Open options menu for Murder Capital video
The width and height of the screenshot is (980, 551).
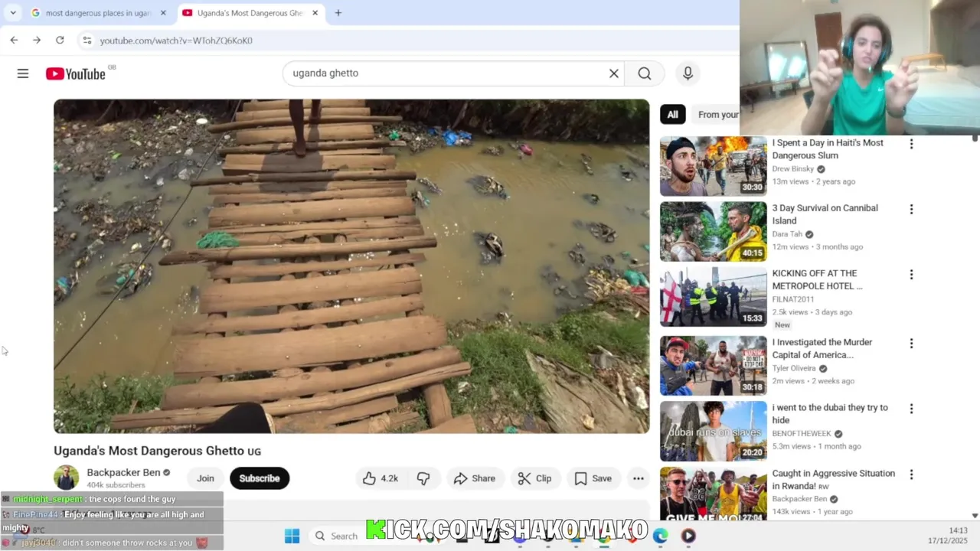click(x=911, y=344)
